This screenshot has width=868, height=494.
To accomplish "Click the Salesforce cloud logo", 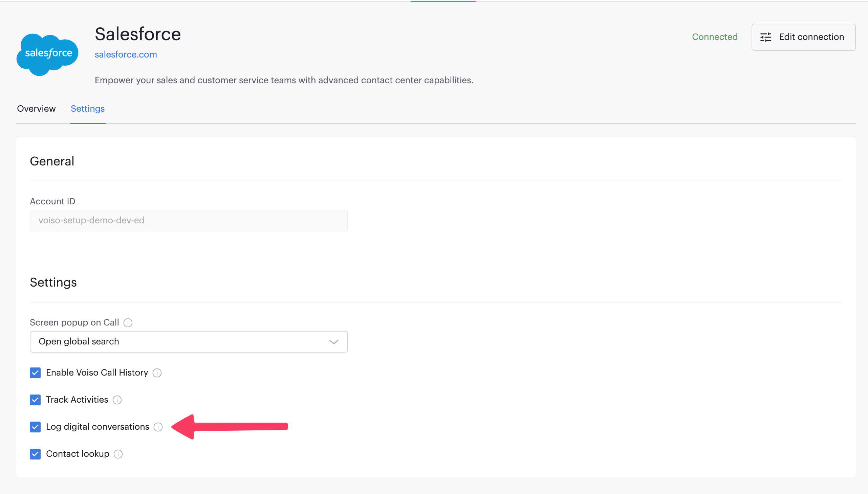I will tap(47, 54).
